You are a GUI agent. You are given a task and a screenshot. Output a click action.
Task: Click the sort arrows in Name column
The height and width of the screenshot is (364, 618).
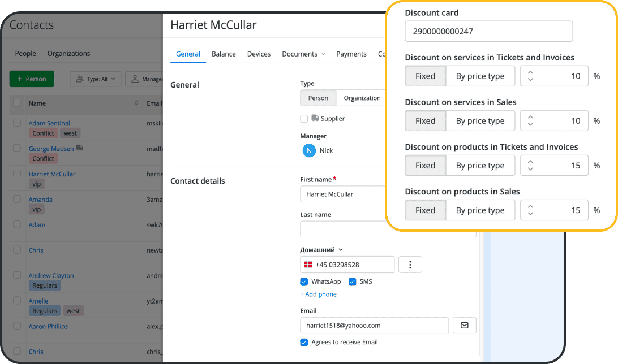(136, 103)
